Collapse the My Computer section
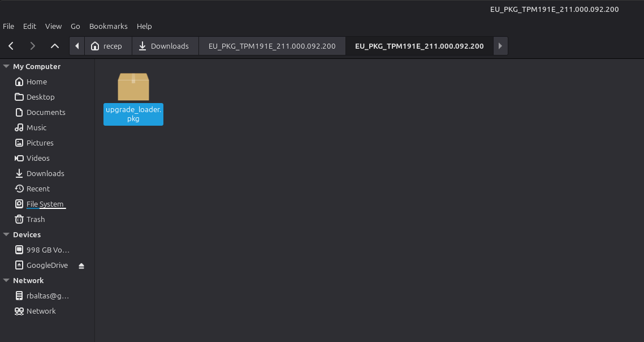Image resolution: width=644 pixels, height=342 pixels. [x=6, y=66]
